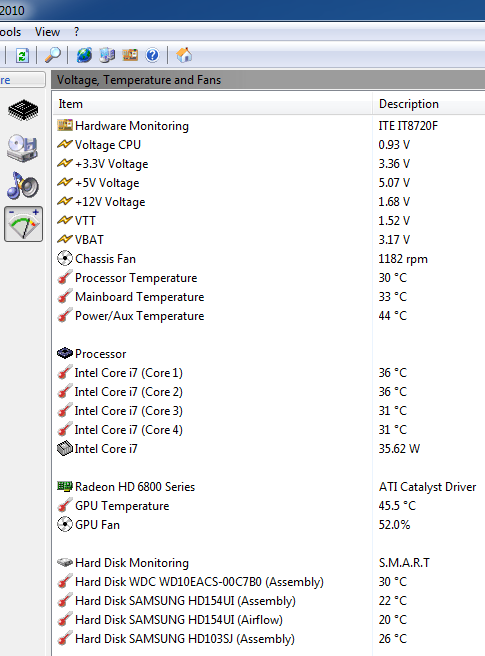Select the Hard Disk WDC WD10EACS row

coord(269,582)
